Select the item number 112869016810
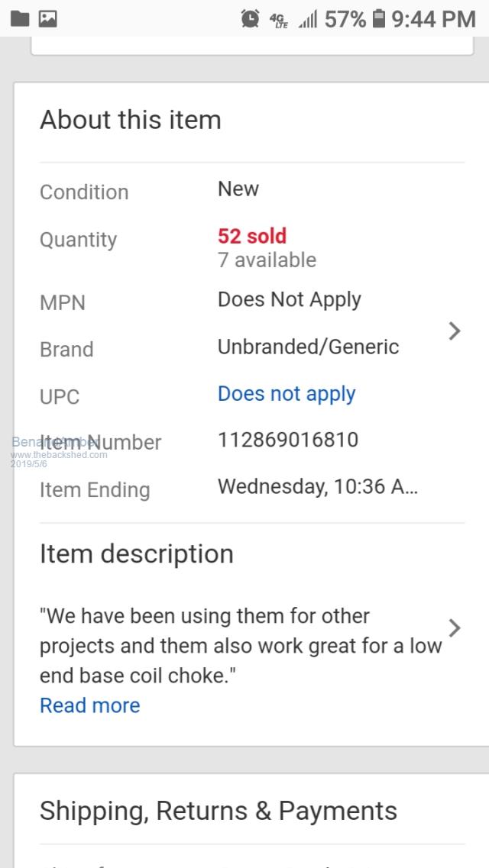The image size is (489, 868). pos(288,440)
